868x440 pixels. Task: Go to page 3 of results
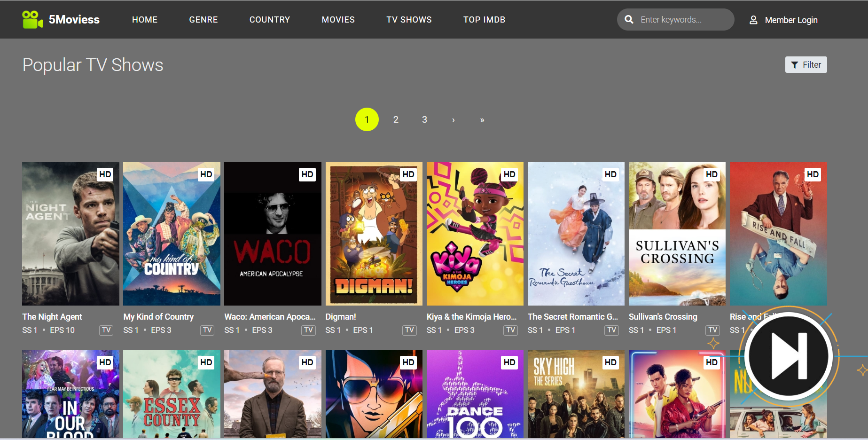tap(424, 119)
